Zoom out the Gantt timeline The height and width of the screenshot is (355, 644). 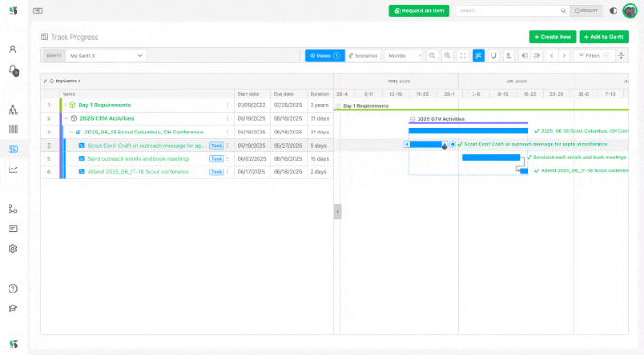point(432,56)
